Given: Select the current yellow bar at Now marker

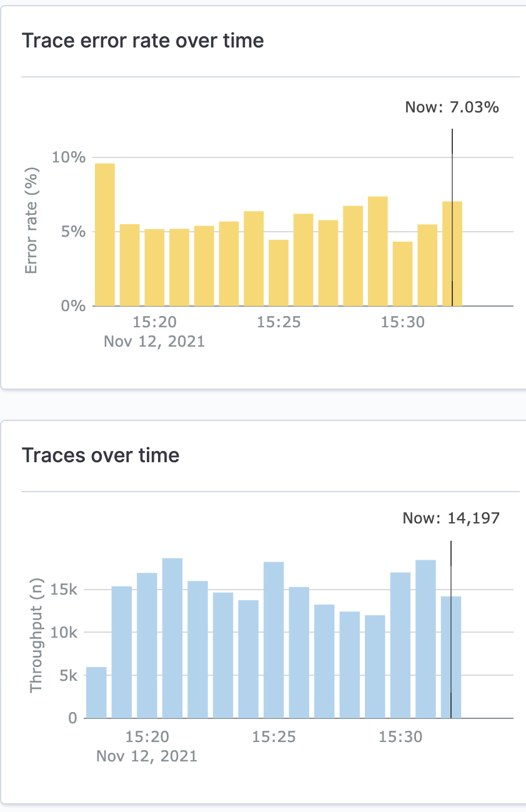Looking at the screenshot, I should tap(452, 254).
